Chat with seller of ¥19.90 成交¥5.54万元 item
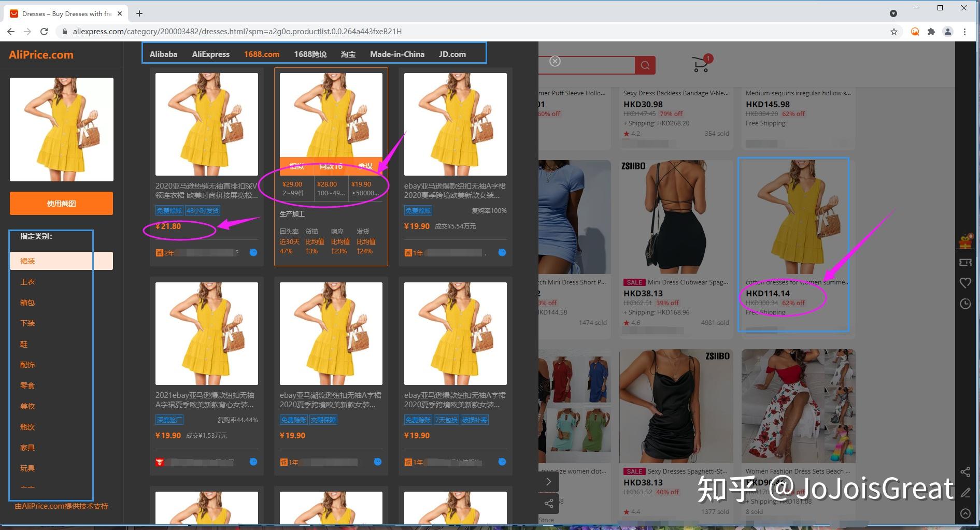The height and width of the screenshot is (530, 980). click(x=502, y=252)
